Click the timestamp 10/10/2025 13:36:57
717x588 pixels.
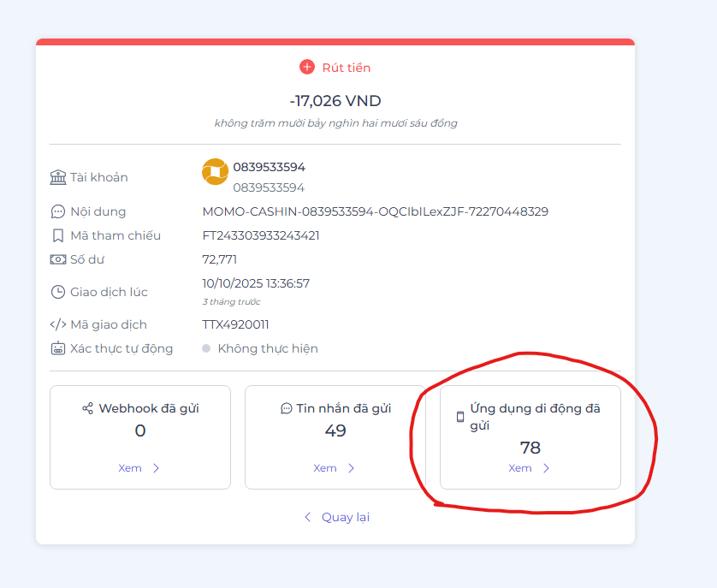tap(256, 283)
